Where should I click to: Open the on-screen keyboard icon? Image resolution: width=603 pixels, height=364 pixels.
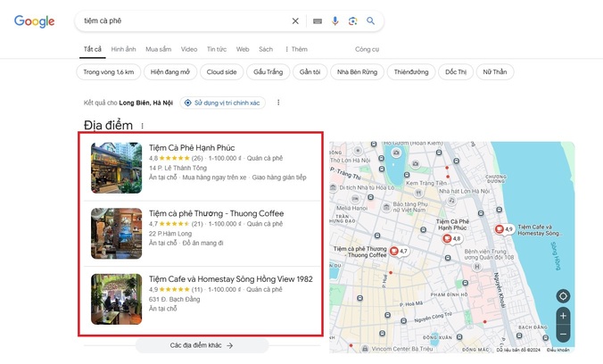(x=318, y=21)
